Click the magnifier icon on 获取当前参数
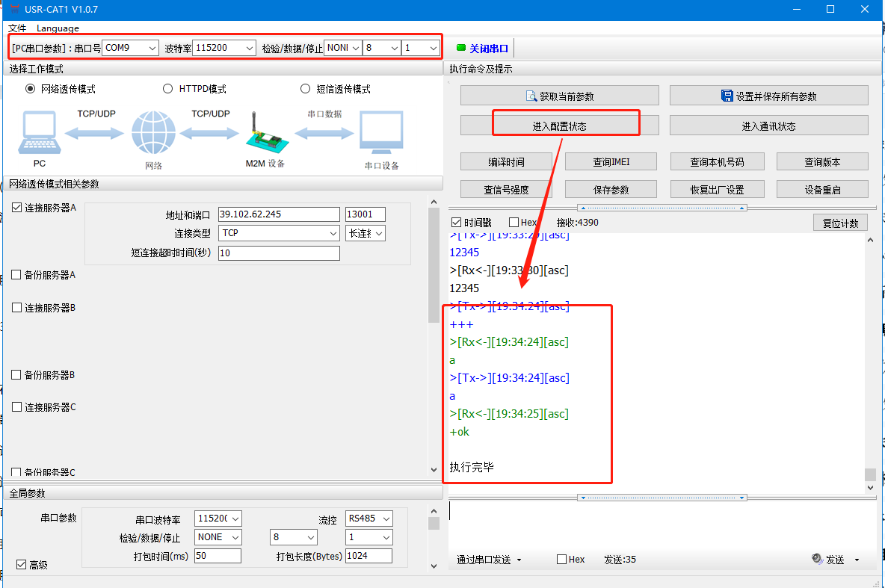The height and width of the screenshot is (588, 885). (x=531, y=96)
